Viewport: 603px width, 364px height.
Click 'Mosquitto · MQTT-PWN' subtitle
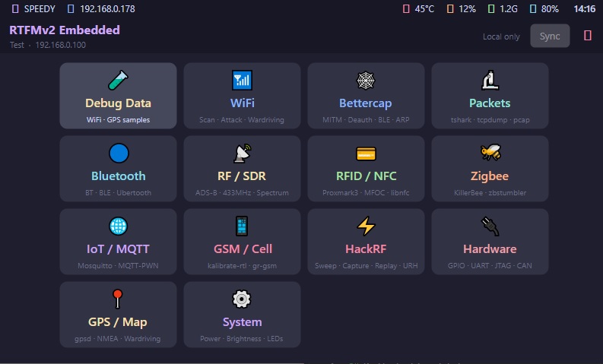point(118,266)
